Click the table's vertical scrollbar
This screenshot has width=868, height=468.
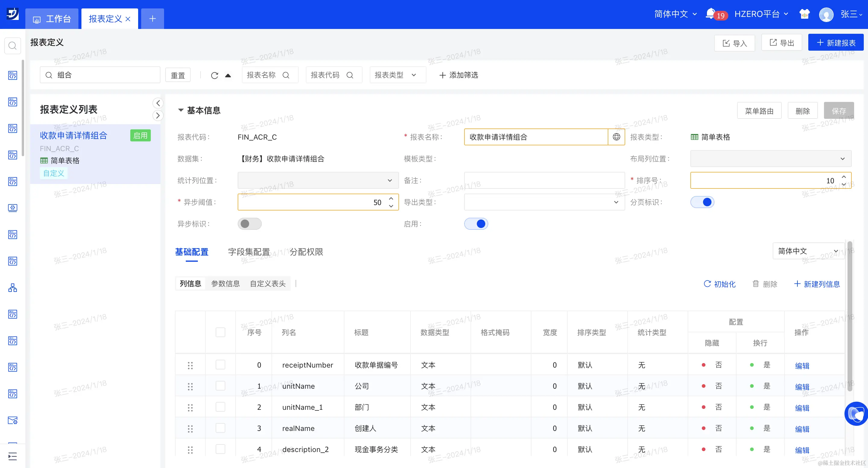click(850, 317)
